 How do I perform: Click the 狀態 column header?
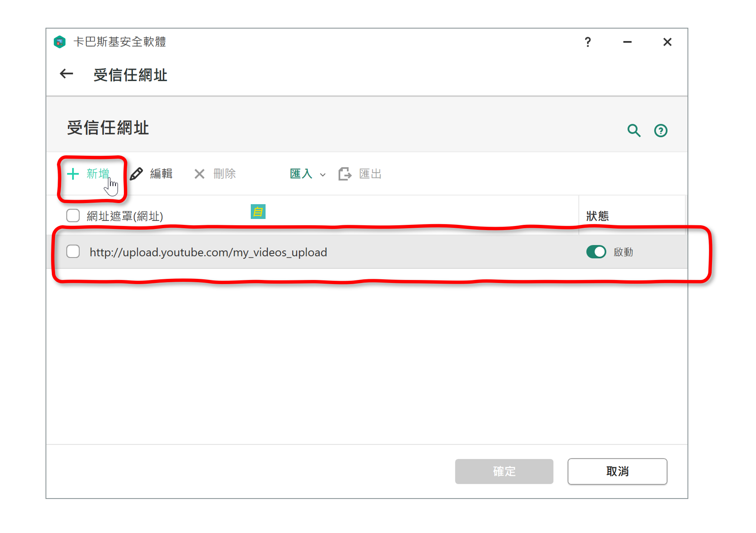(597, 216)
